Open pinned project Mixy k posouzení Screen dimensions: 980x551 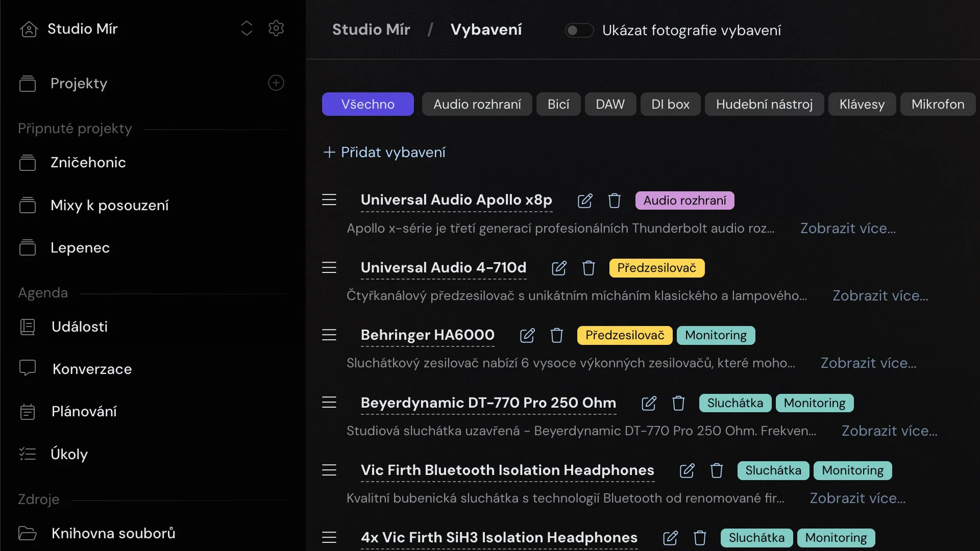(x=109, y=205)
